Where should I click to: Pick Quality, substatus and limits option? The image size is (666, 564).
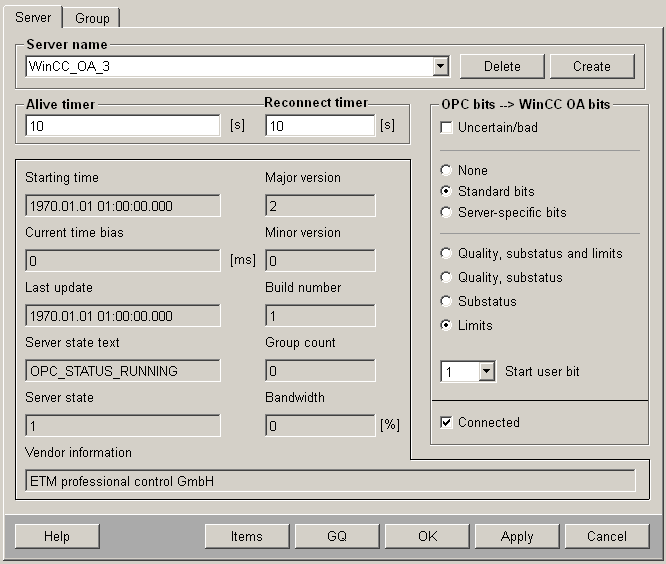(446, 254)
